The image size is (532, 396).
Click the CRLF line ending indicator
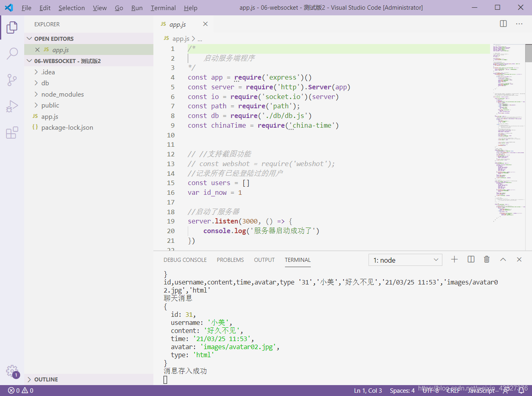pyautogui.click(x=453, y=391)
